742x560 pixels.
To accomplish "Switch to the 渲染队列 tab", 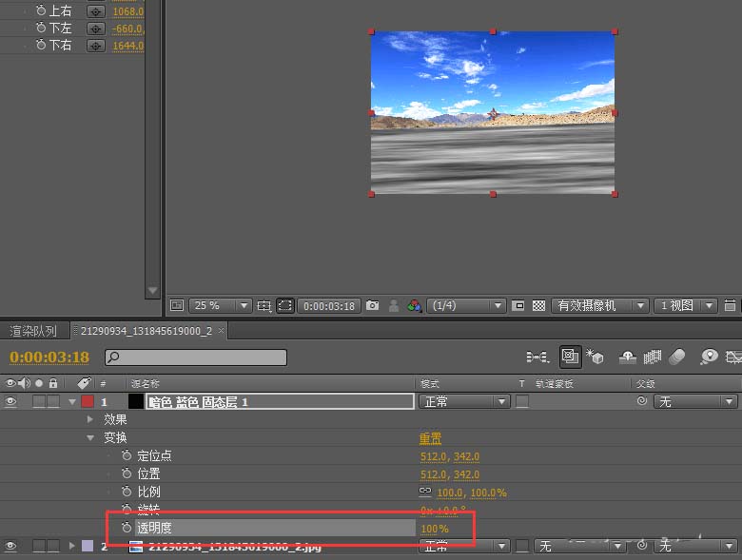I will 33,331.
